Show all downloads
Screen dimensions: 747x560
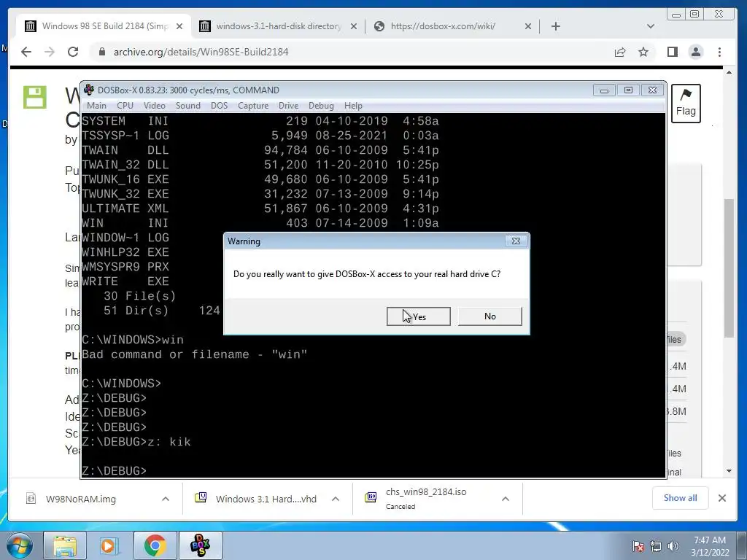point(680,498)
